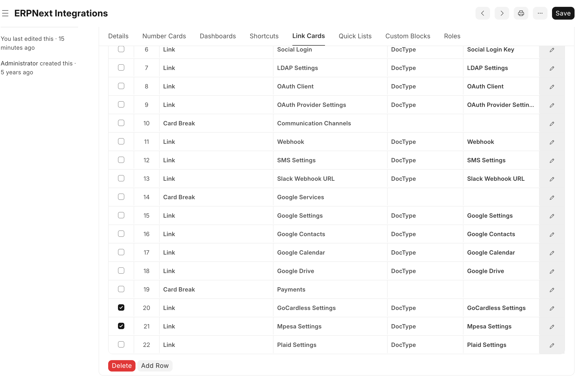
Task: Delete the selected rows
Action: tap(122, 366)
